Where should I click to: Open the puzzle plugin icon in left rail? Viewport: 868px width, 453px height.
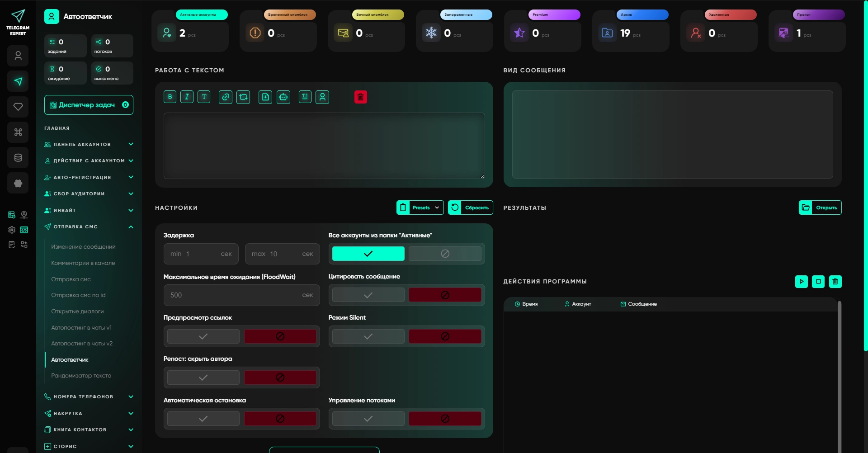(x=18, y=183)
